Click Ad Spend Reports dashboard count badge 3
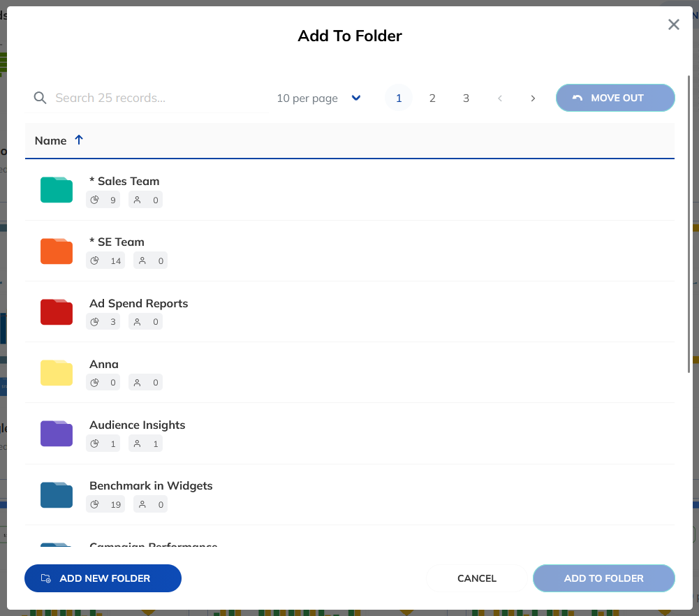This screenshot has width=699, height=616. coord(103,321)
